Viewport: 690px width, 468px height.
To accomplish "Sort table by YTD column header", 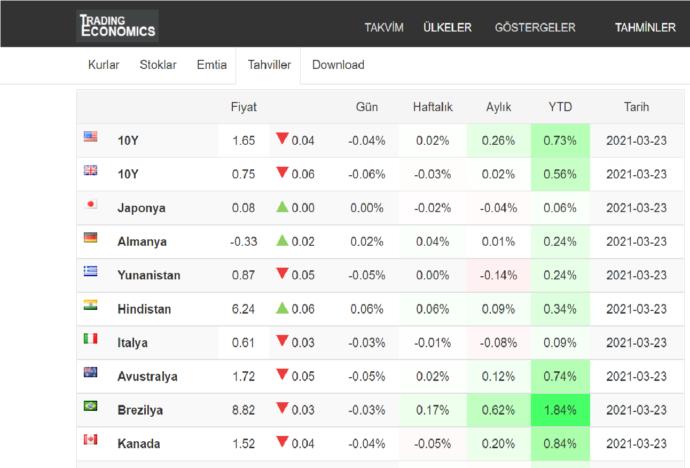I will click(560, 107).
